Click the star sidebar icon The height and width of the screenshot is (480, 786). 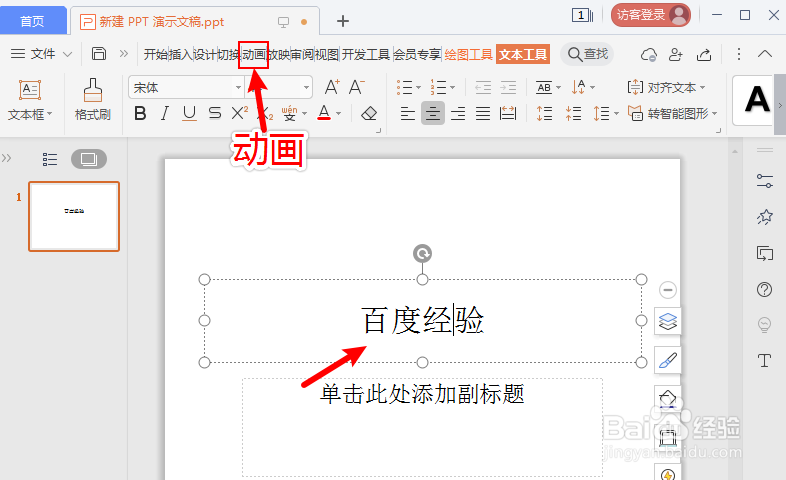(x=764, y=217)
